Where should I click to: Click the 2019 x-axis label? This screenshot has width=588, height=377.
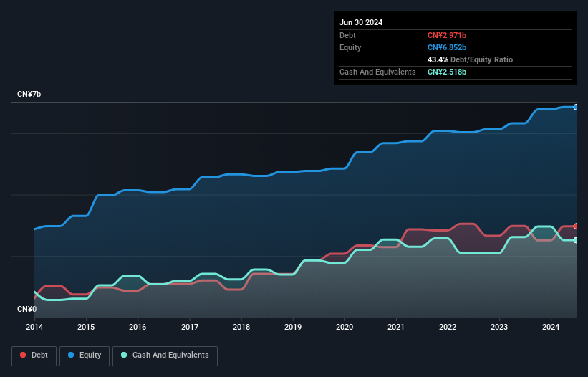click(293, 327)
